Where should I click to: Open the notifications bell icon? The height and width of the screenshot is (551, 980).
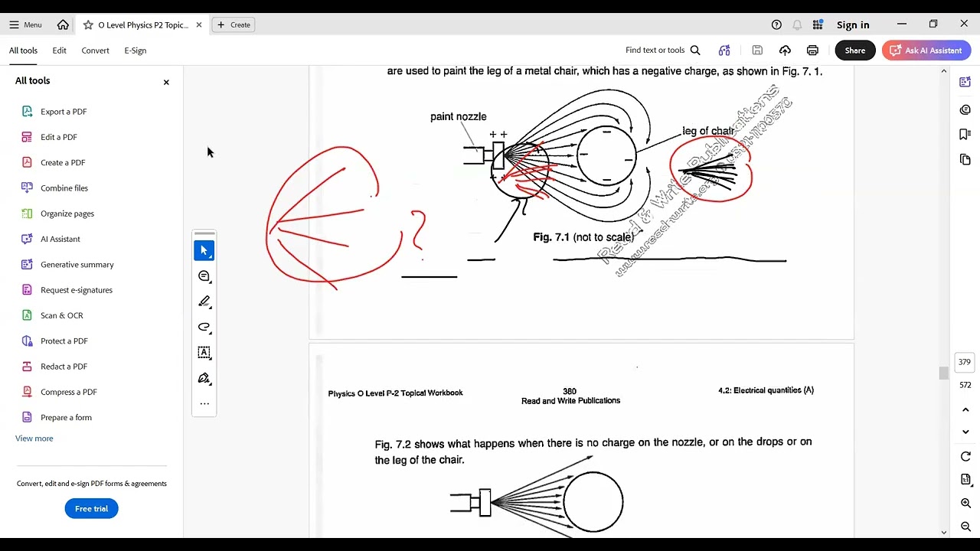click(x=797, y=24)
